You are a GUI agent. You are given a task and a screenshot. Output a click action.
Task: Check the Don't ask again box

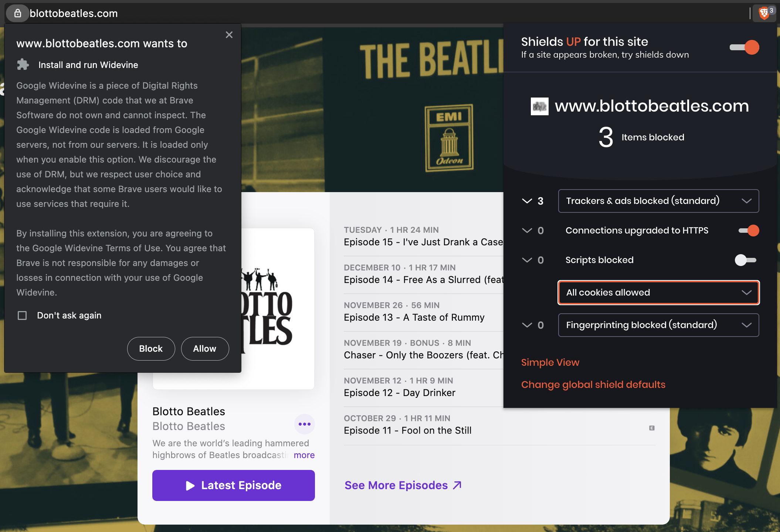click(22, 316)
